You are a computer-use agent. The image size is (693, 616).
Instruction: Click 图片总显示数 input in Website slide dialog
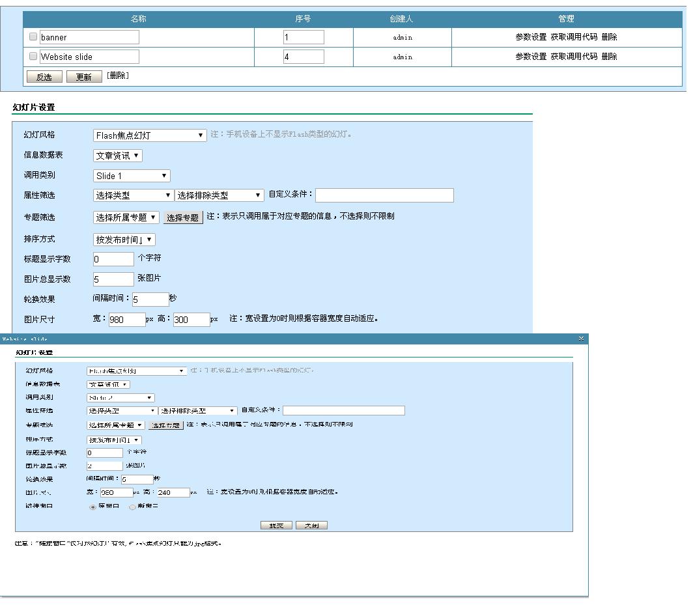pos(105,466)
